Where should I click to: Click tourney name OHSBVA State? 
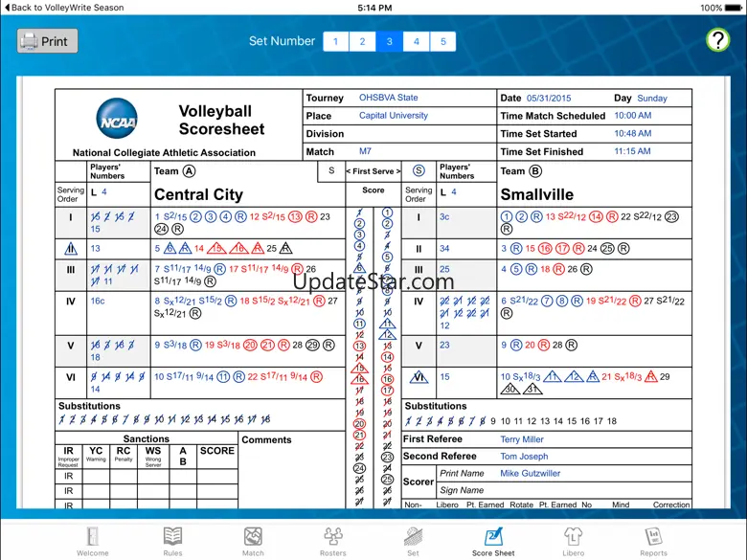point(388,98)
